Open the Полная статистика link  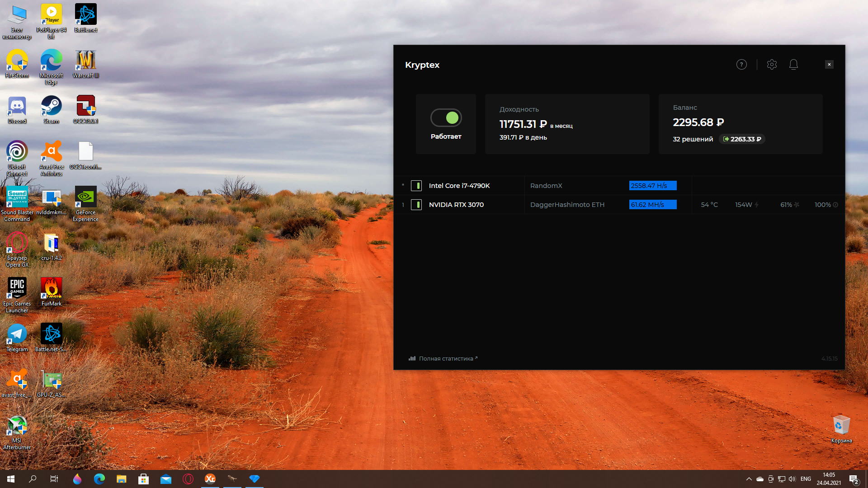[445, 358]
